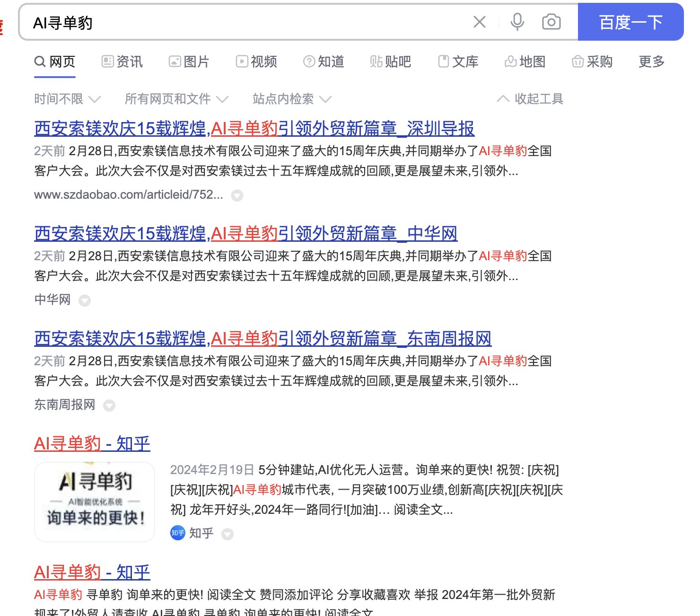
Task: Click the 知乎 logo icon under the snippet
Action: click(177, 533)
